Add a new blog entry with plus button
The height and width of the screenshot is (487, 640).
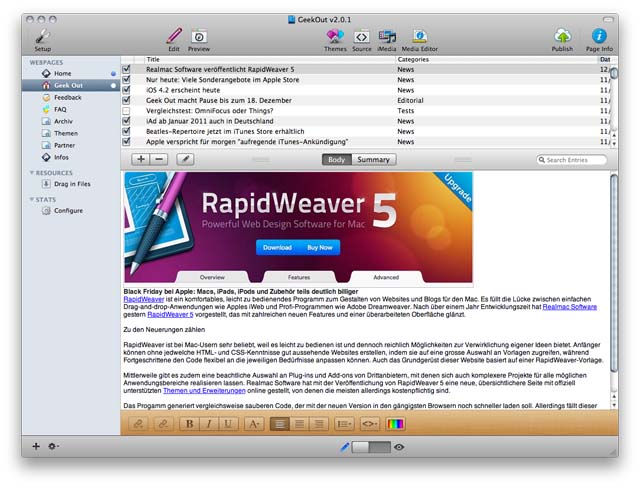pos(141,159)
